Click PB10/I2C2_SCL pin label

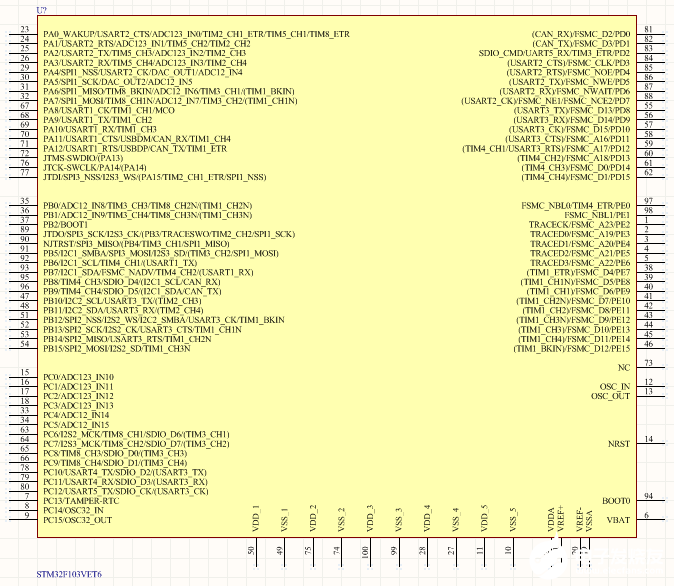tap(122, 301)
